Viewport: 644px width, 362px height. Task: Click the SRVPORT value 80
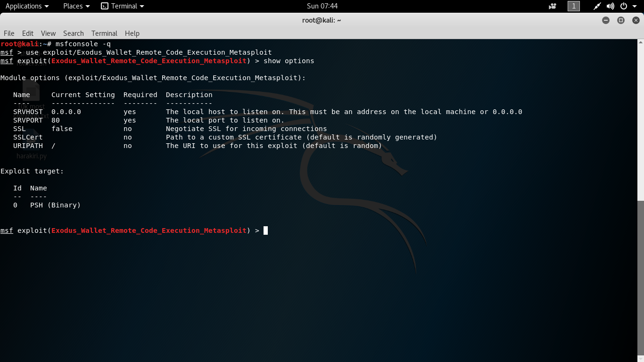coord(56,120)
